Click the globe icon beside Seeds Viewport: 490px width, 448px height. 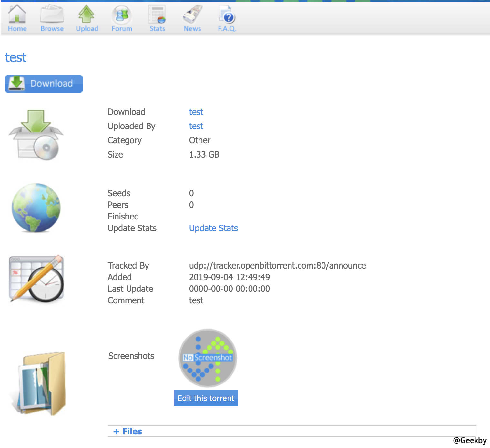[x=36, y=208]
